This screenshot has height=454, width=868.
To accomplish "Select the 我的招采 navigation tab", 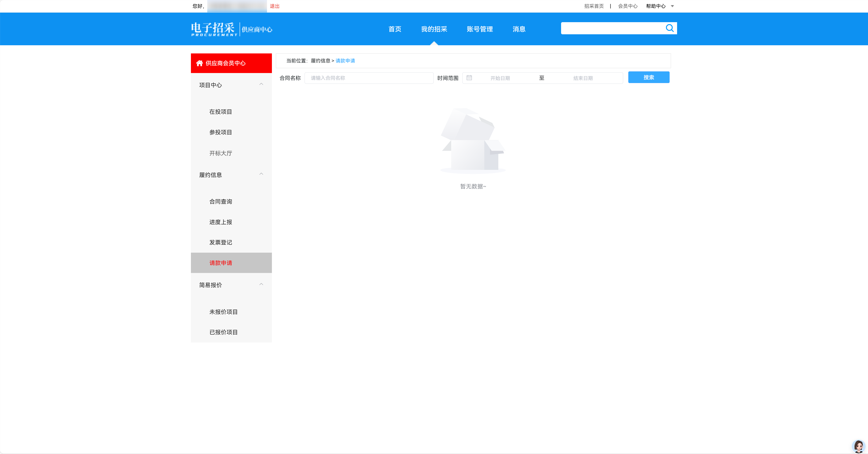I will [x=434, y=29].
